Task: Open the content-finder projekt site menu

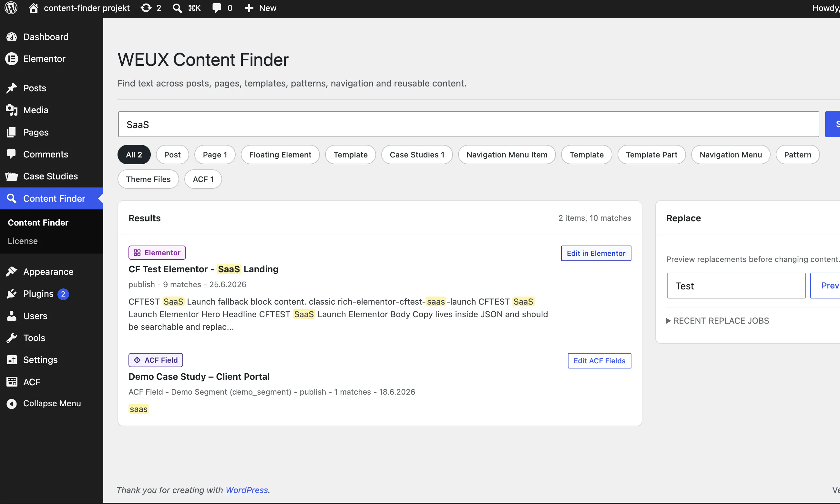Action: (x=79, y=8)
